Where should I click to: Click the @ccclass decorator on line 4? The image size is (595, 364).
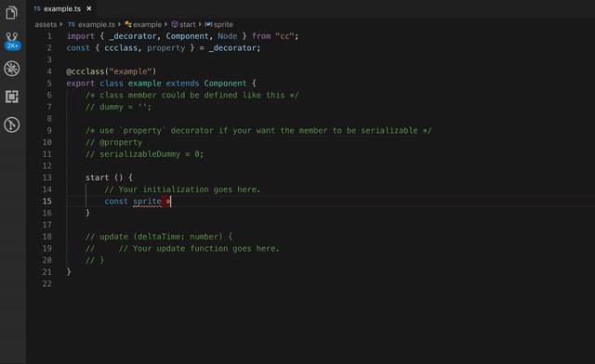pyautogui.click(x=86, y=71)
